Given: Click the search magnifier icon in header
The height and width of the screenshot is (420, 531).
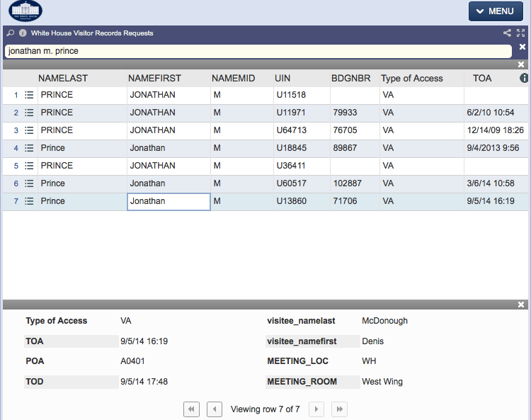Looking at the screenshot, I should (x=10, y=33).
